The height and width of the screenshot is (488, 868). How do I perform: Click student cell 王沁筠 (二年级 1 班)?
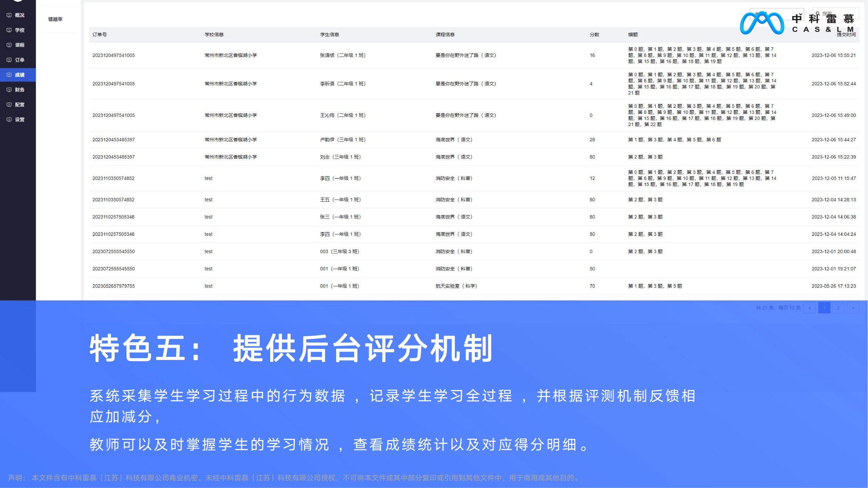pyautogui.click(x=343, y=116)
